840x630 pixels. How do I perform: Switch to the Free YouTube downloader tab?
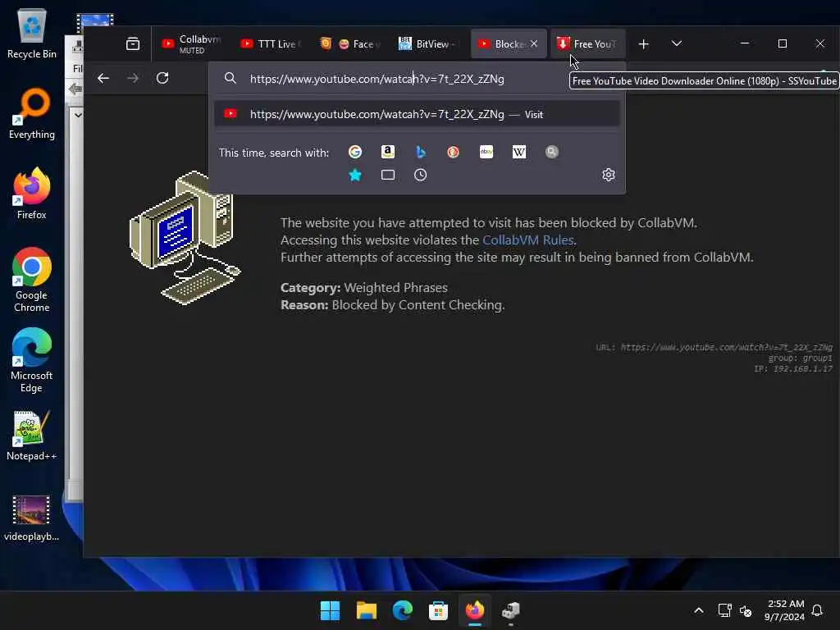coord(587,44)
